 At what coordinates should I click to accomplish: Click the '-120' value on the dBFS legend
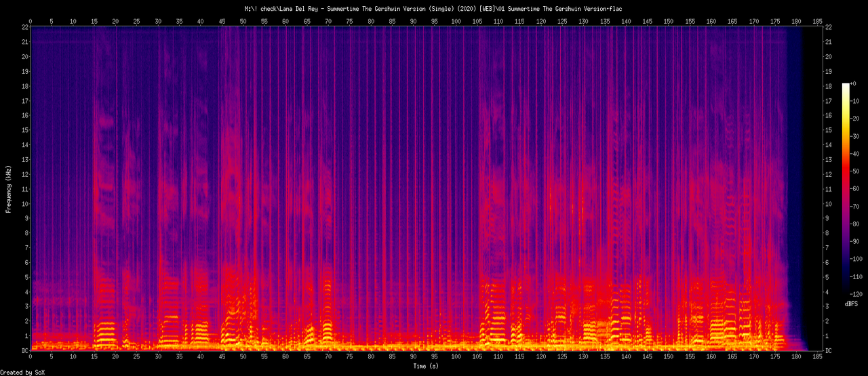click(858, 295)
